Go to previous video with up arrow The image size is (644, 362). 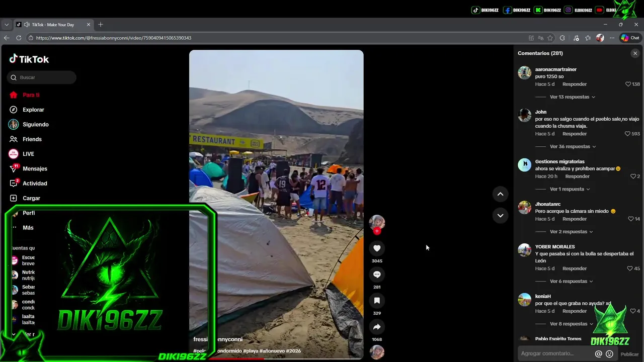coord(500,194)
